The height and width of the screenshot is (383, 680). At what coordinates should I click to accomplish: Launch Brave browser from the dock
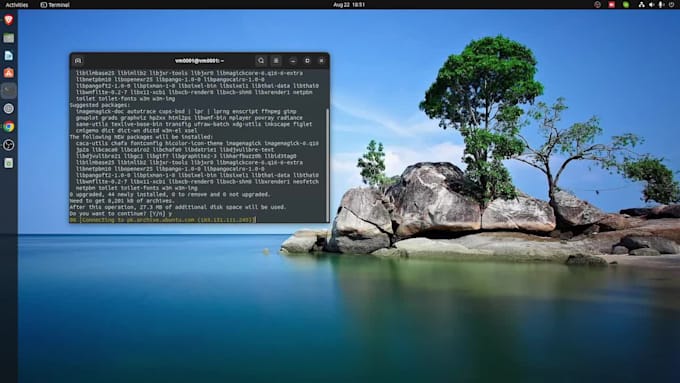point(9,20)
